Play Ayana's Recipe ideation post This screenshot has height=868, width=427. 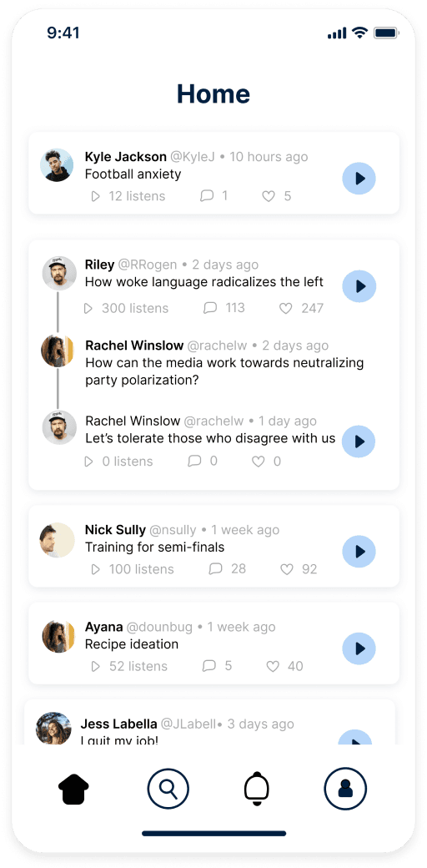point(359,648)
